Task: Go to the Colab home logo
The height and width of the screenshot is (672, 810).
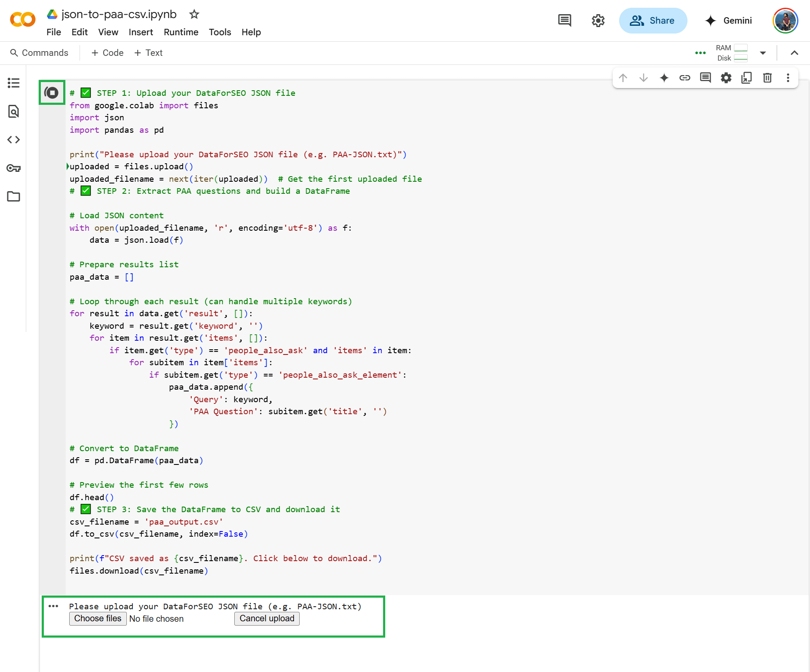Action: click(x=23, y=20)
